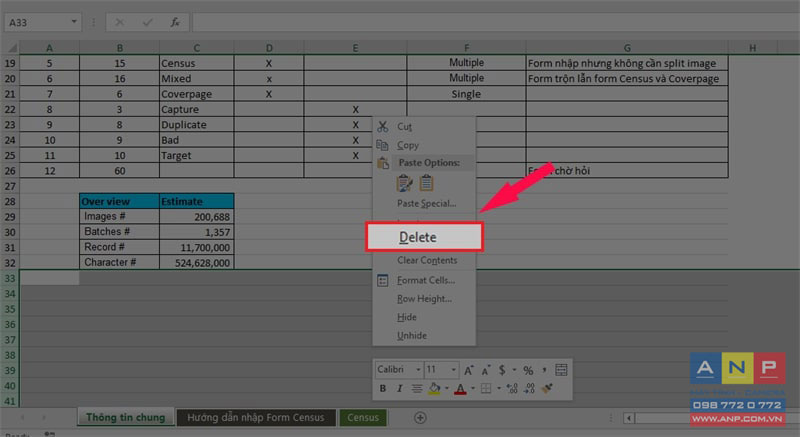
Task: Click the Cut scissors icon in context menu
Action: [x=383, y=126]
